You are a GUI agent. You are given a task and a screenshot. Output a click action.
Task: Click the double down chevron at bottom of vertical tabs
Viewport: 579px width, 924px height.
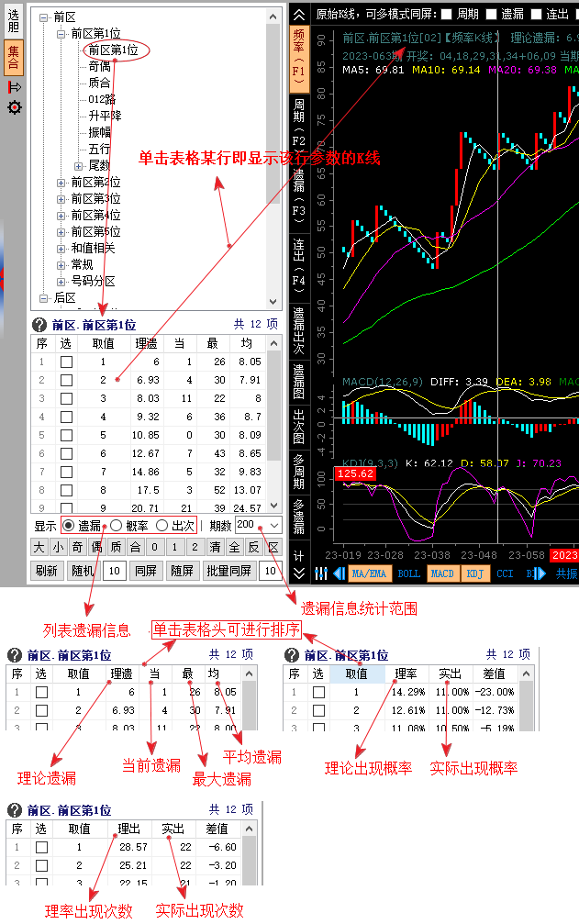click(x=299, y=573)
